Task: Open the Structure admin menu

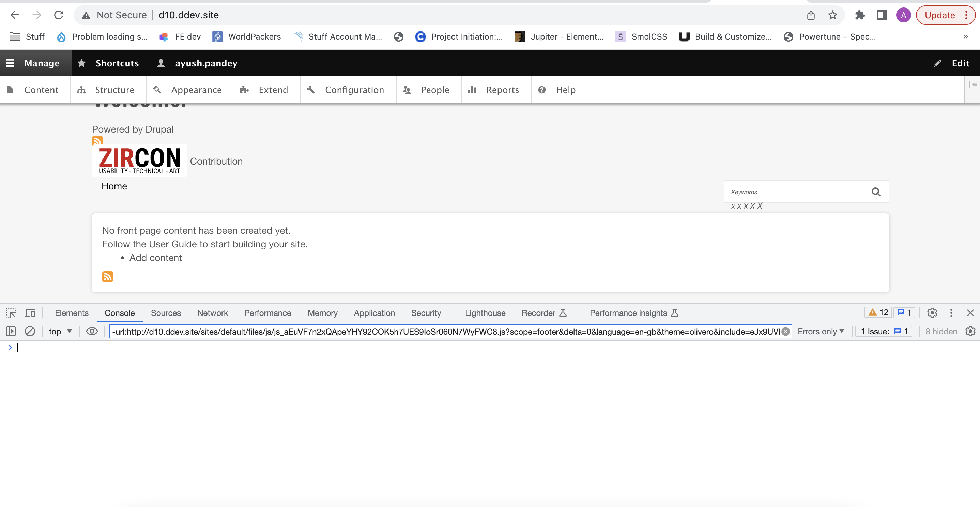Action: (x=107, y=90)
